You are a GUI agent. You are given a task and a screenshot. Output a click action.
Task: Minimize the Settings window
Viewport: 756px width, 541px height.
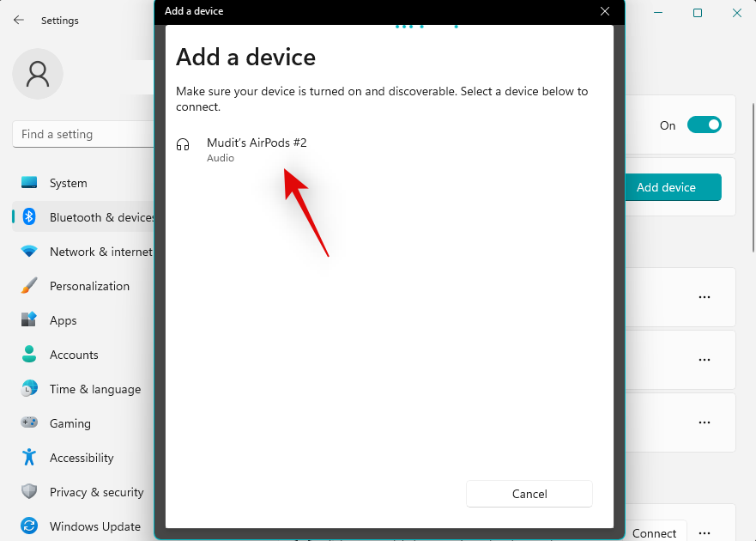coord(657,13)
